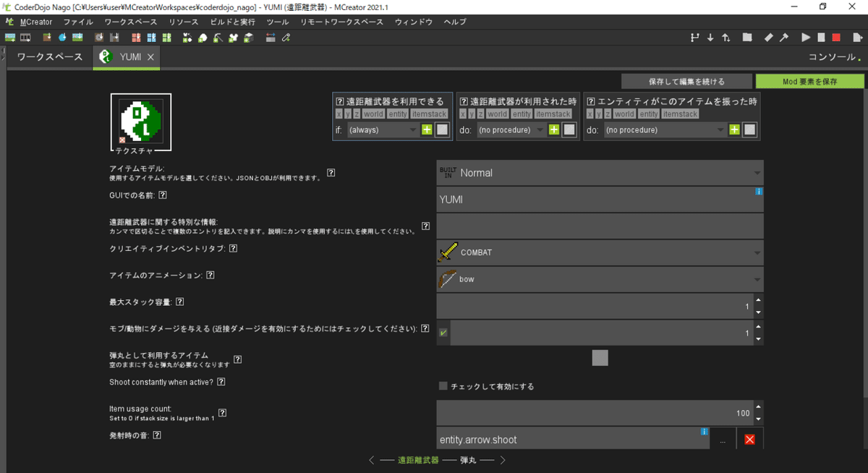Export the mod file using rightmost toolbar icon

(857, 37)
